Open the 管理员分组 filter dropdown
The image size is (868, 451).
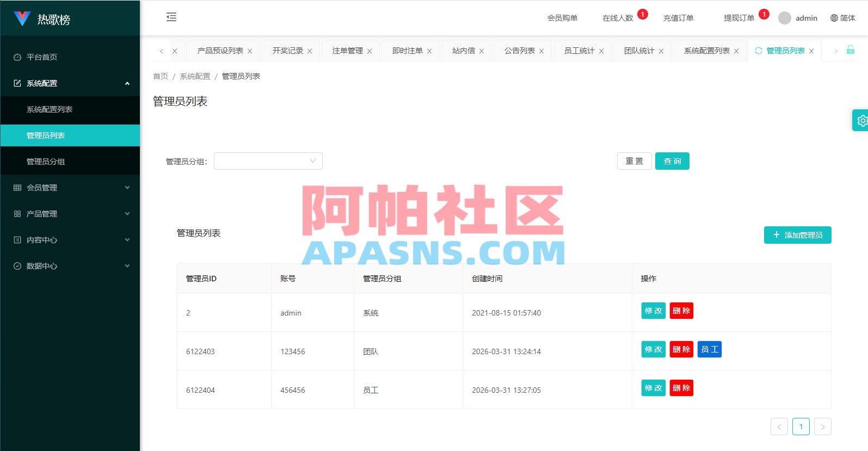coord(268,161)
